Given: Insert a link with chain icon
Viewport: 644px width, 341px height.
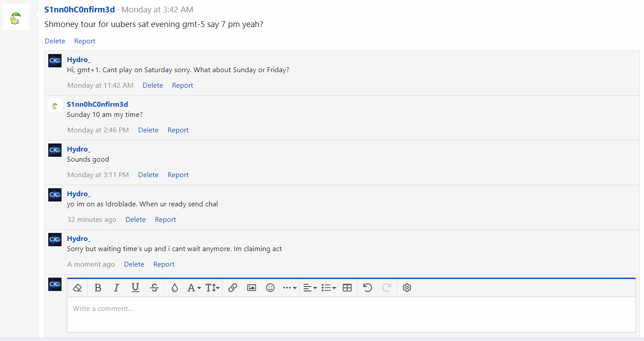Looking at the screenshot, I should coord(233,288).
